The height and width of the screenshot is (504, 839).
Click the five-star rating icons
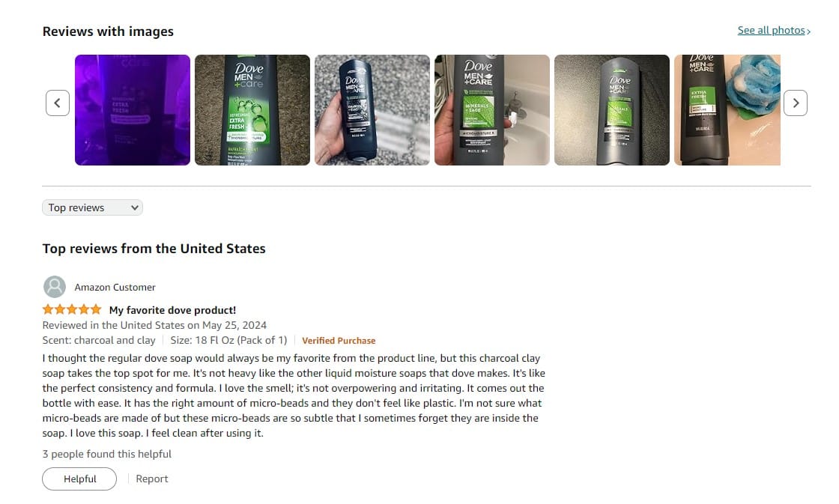[72, 309]
